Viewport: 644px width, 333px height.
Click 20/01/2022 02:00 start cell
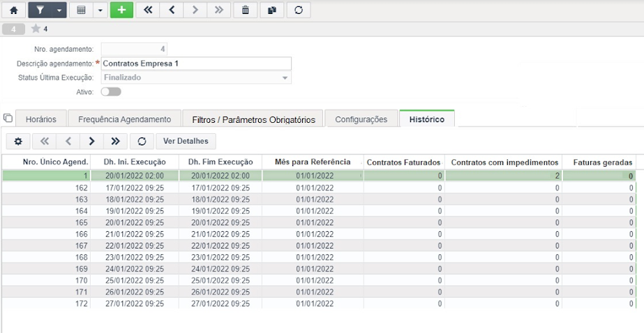click(135, 176)
